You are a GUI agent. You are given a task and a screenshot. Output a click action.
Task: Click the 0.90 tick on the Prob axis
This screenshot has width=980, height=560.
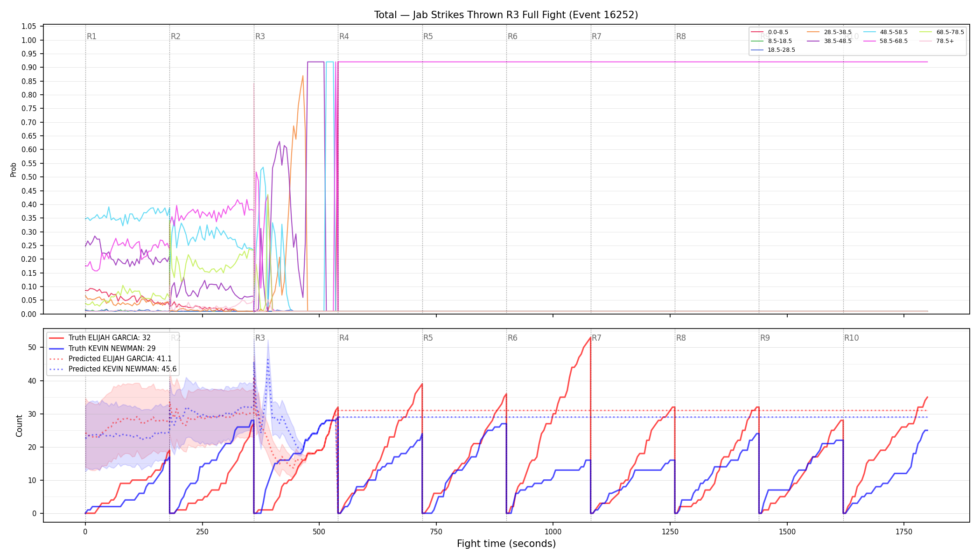point(29,68)
